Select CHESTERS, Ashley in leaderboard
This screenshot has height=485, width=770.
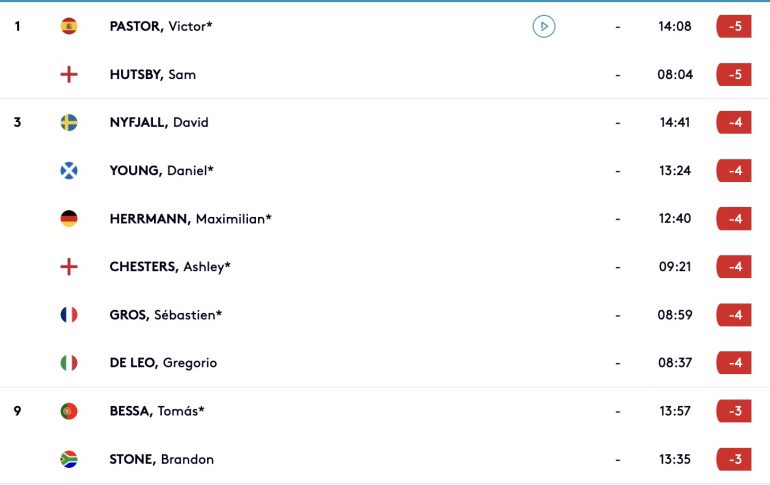point(385,267)
